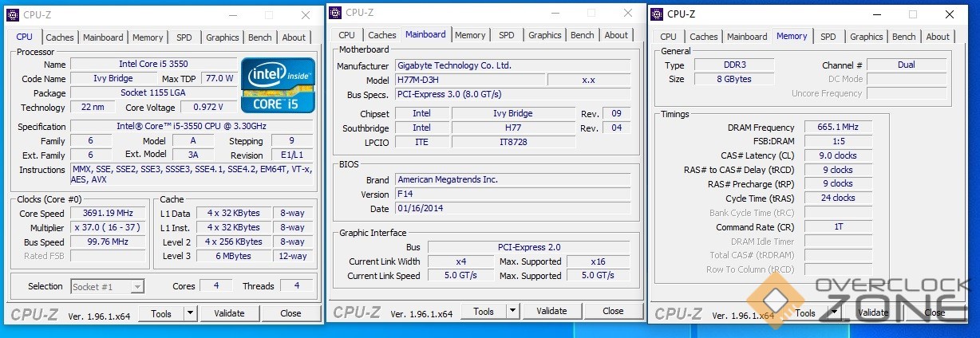
Task: Click Tools button in right CPU-Z window
Action: pos(805,313)
